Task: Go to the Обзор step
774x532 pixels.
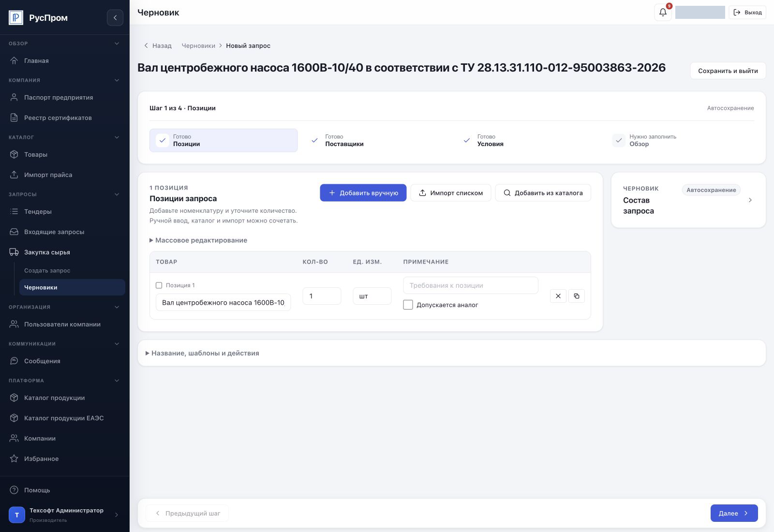Action: pos(680,140)
